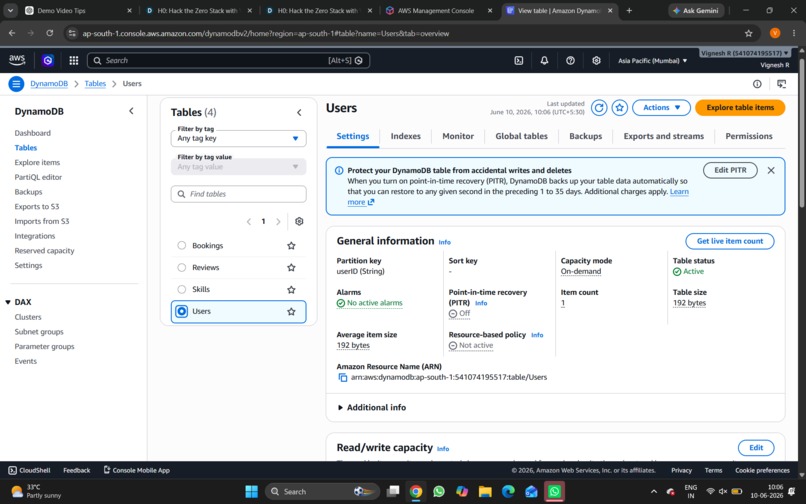Open WhatsApp from the taskbar
Image resolution: width=806 pixels, height=504 pixels.
point(439,491)
